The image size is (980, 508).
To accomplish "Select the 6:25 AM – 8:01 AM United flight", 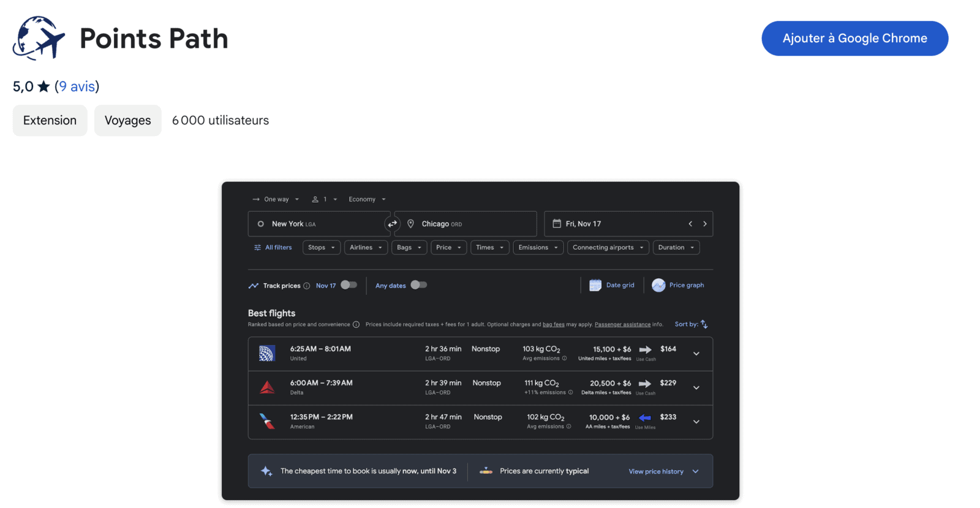I will 480,354.
